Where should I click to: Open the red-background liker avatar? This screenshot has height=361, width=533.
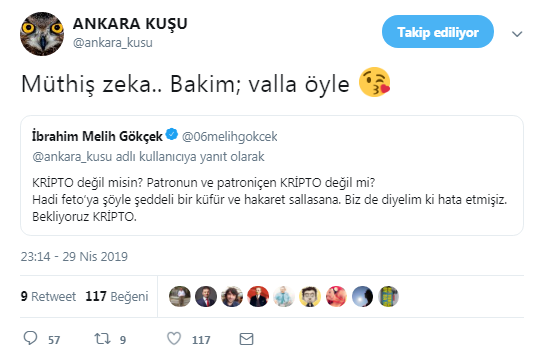tap(258, 296)
